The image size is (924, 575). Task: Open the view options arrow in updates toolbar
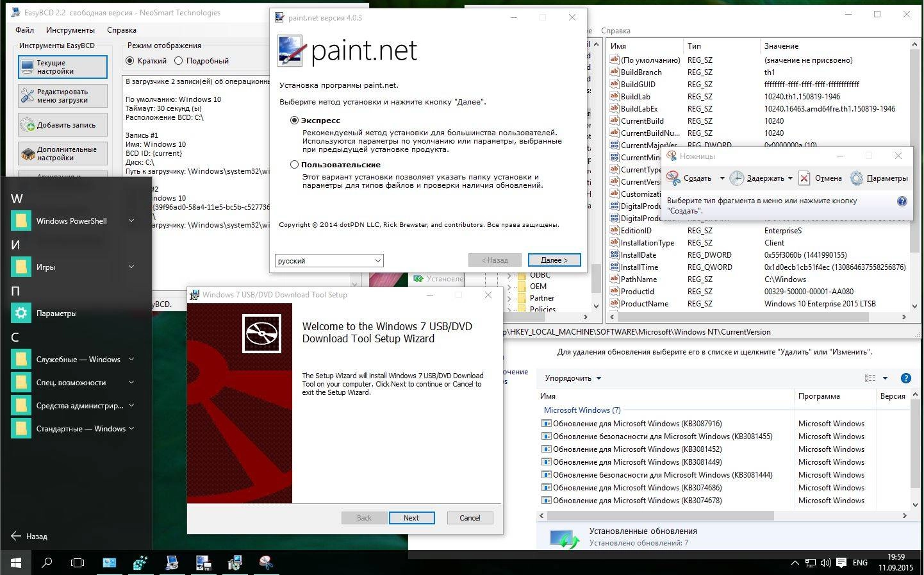885,378
